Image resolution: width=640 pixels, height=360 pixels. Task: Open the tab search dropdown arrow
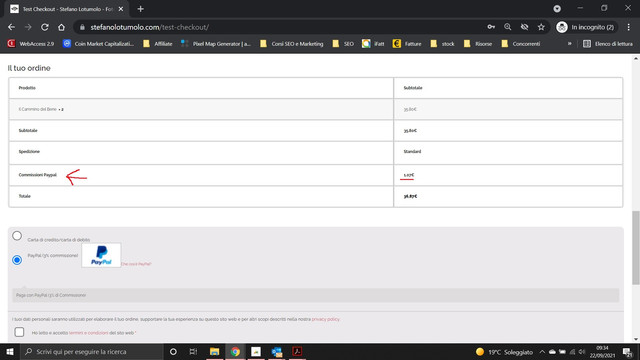557,9
